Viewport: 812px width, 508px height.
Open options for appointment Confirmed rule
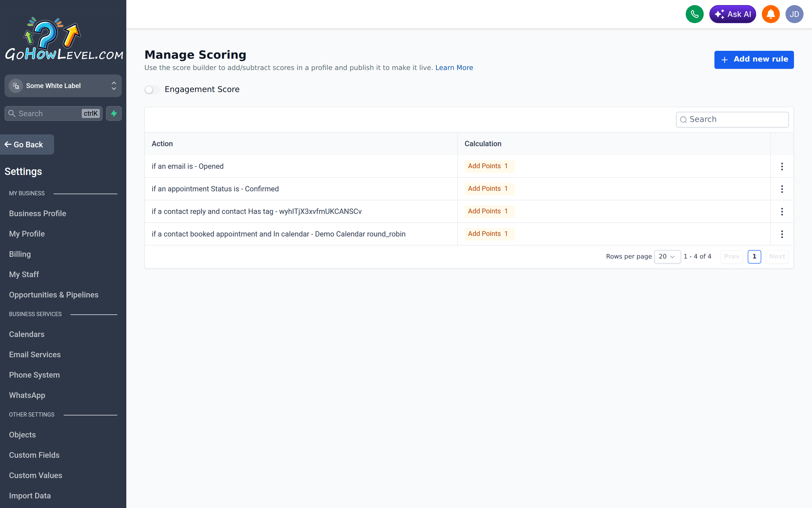(782, 189)
